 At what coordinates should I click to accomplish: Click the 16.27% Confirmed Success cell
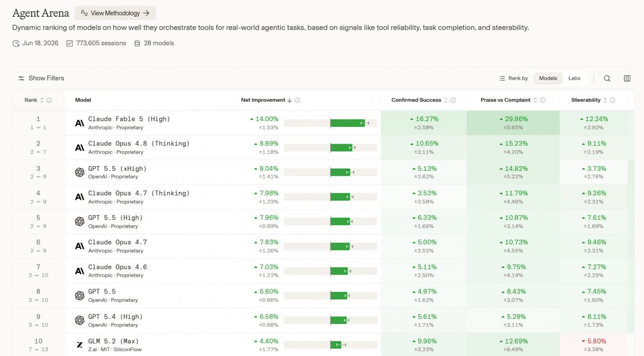pyautogui.click(x=424, y=123)
